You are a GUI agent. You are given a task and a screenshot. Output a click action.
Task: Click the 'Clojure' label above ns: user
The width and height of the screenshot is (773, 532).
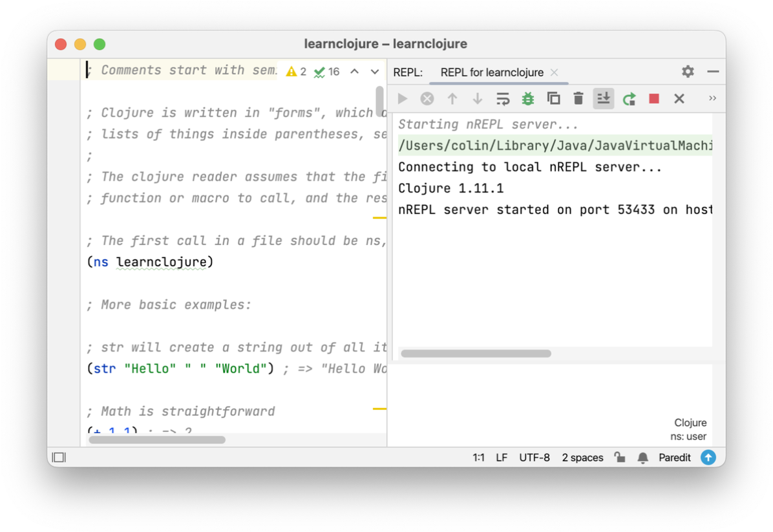point(690,423)
